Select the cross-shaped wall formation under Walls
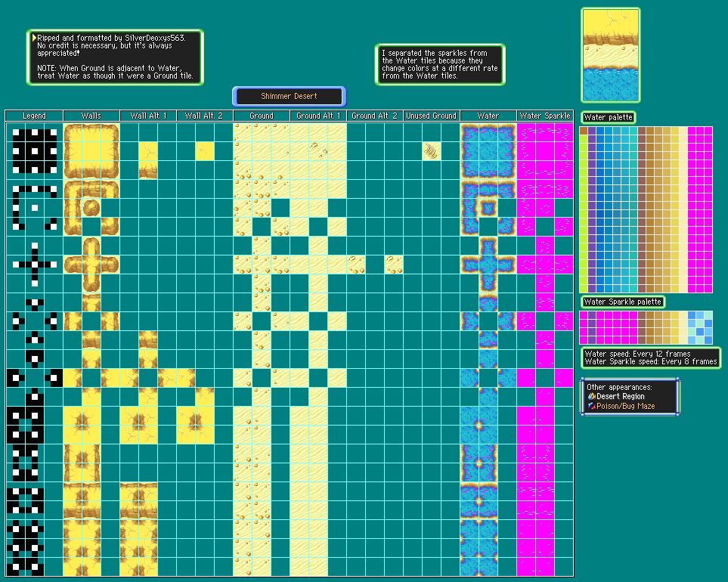 pos(91,265)
